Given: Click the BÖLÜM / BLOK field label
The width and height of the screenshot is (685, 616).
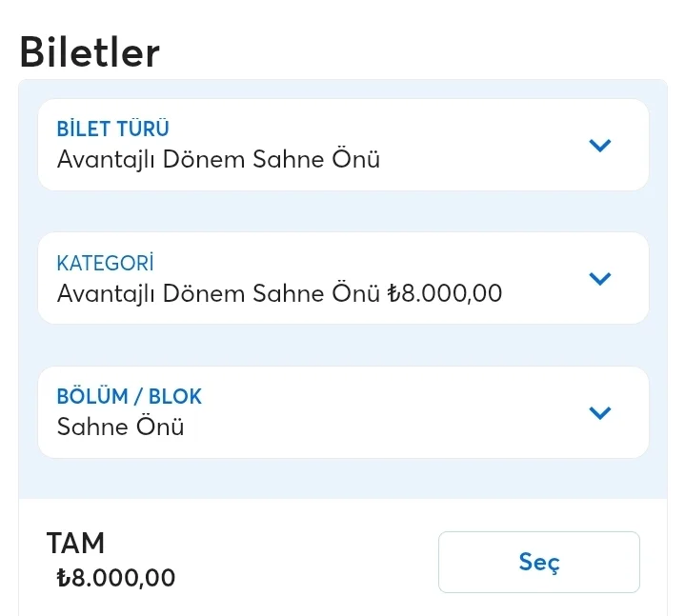Looking at the screenshot, I should coord(130,397).
